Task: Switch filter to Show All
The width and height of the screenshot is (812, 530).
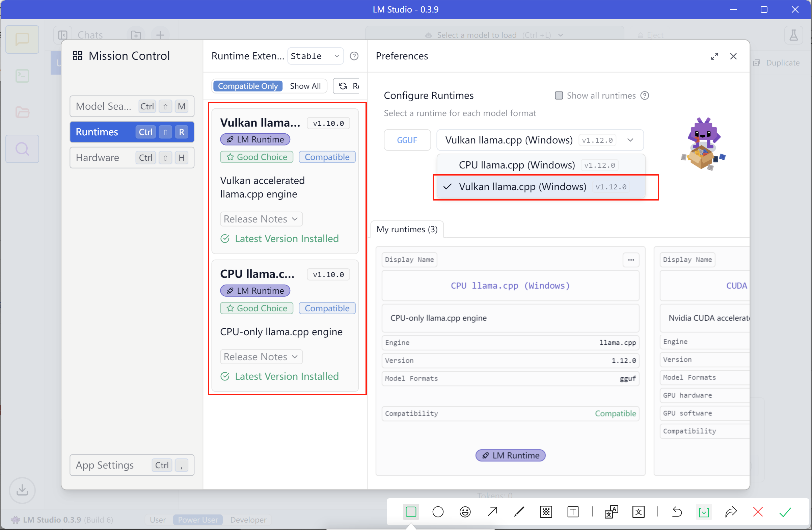Action: point(305,86)
